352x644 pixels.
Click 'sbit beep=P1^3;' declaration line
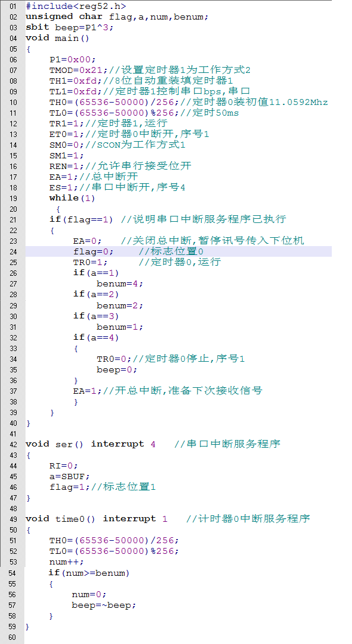coord(69,27)
